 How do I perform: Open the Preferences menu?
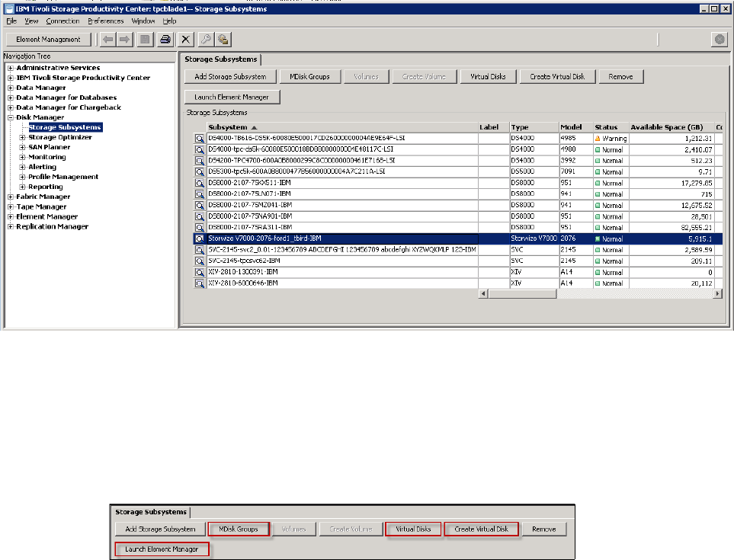click(x=105, y=21)
